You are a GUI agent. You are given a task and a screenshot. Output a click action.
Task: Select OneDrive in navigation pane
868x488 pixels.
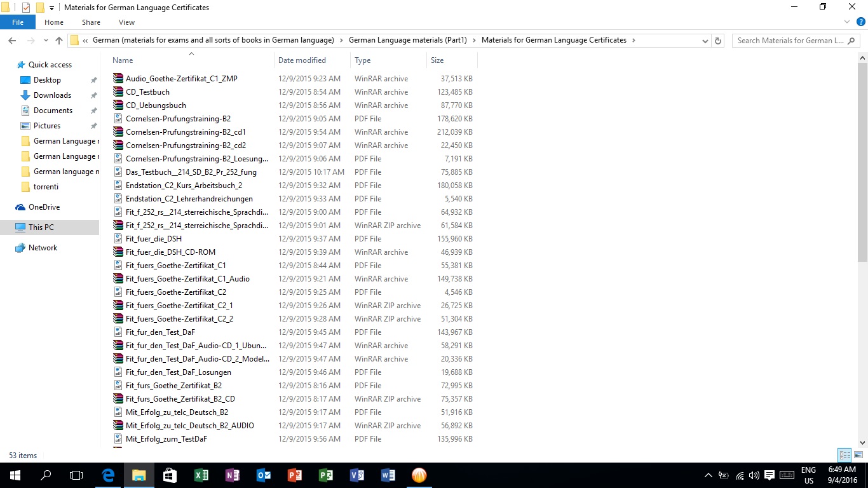(x=44, y=207)
